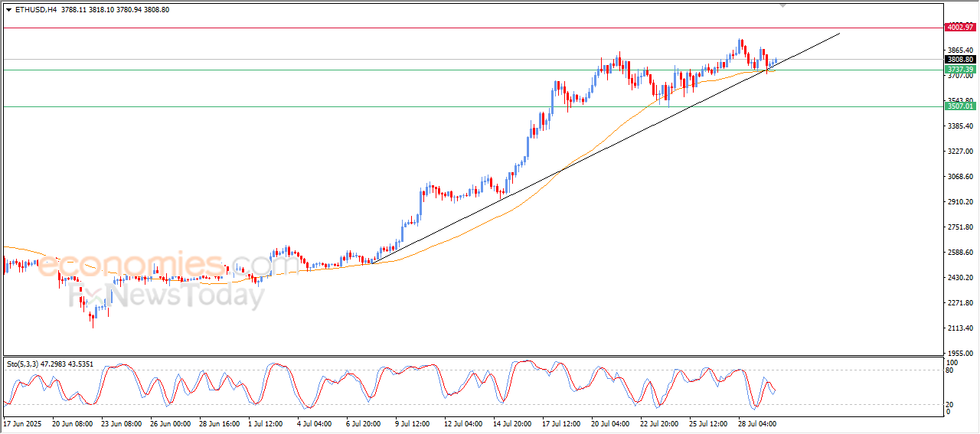Click the gray chart shift triangle marker
This screenshot has width=980, height=434.
782,5
